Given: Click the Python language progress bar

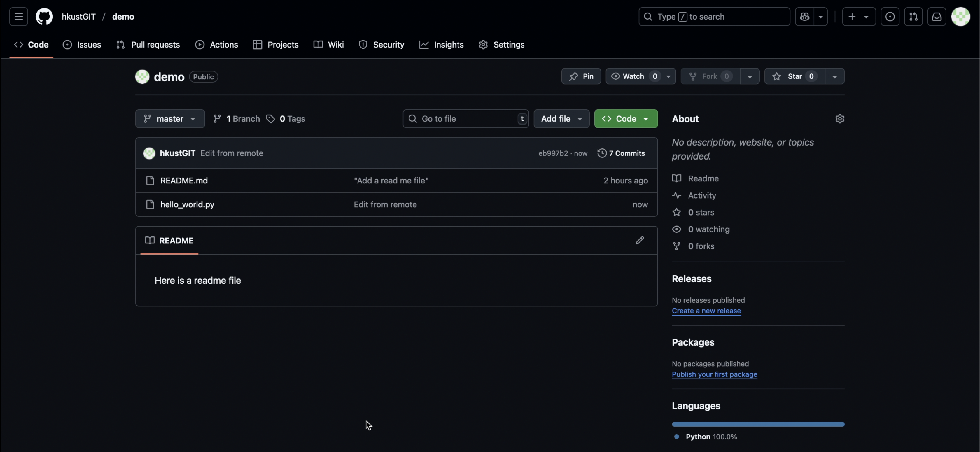Looking at the screenshot, I should 758,424.
